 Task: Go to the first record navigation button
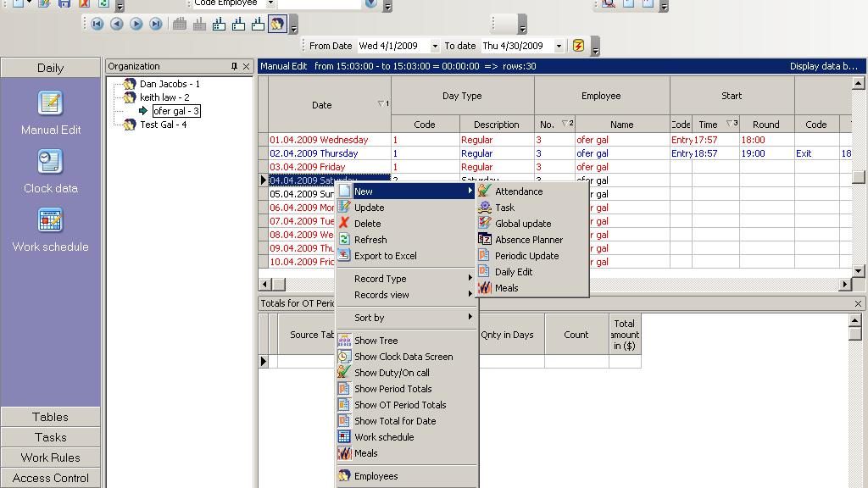point(97,25)
